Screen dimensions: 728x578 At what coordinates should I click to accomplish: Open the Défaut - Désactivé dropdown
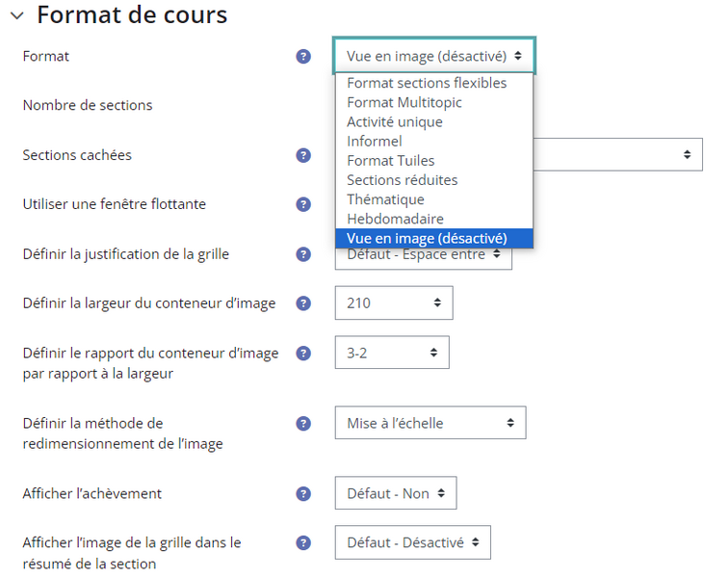pos(413,542)
